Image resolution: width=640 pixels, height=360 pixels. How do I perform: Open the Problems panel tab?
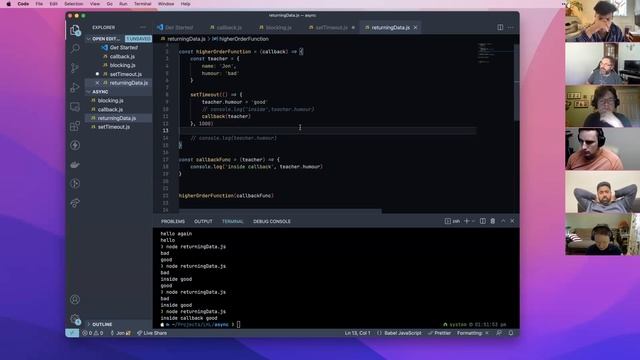[173, 221]
